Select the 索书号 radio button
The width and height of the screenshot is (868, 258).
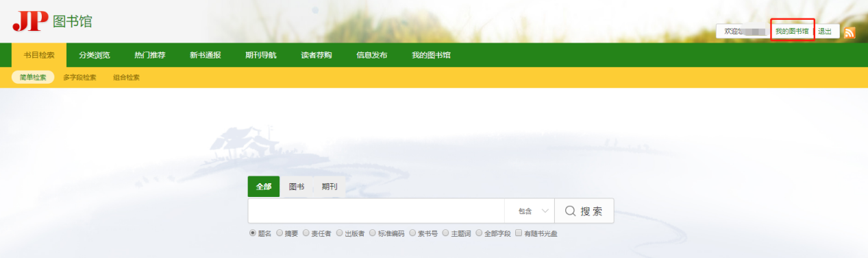point(412,233)
